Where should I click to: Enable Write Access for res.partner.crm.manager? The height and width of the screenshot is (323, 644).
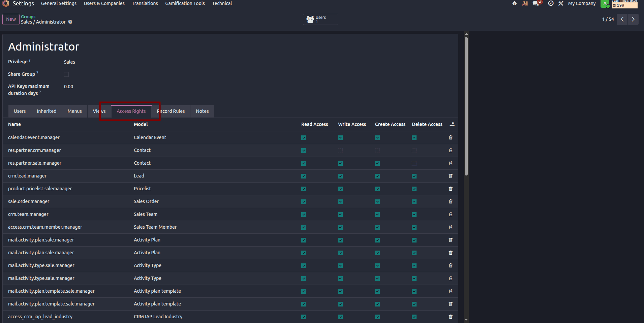coord(340,151)
